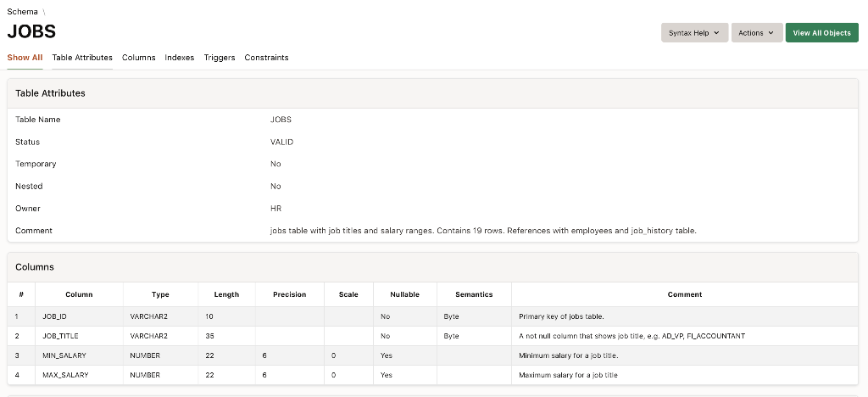Viewport: 868px width, 397px height.
Task: Select the Show All tab
Action: [25, 58]
